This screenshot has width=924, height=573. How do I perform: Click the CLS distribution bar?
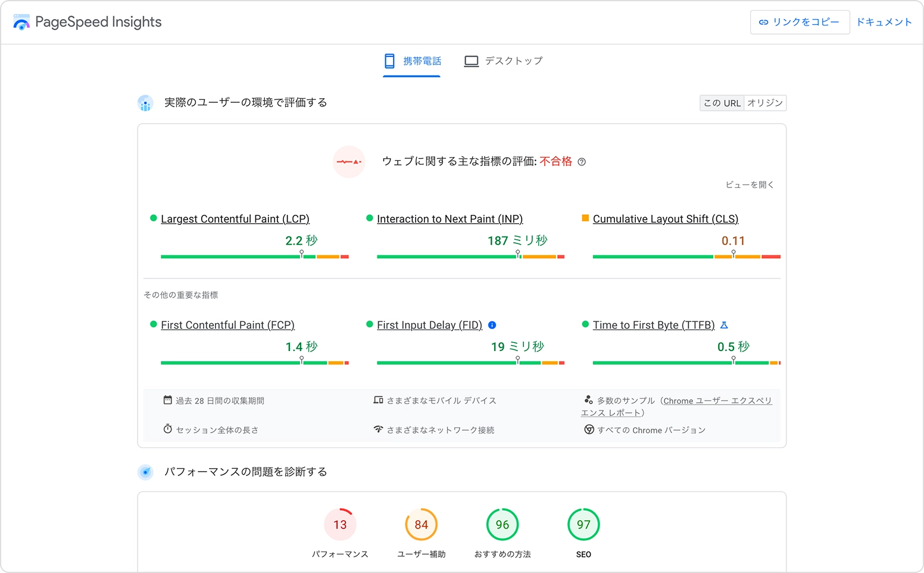pos(686,256)
